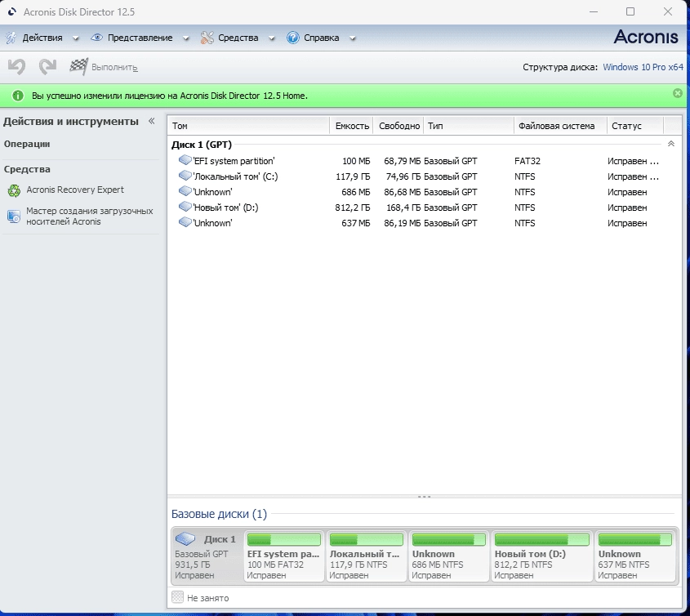Sort by the Емкость column header
The height and width of the screenshot is (616, 690).
(x=351, y=126)
